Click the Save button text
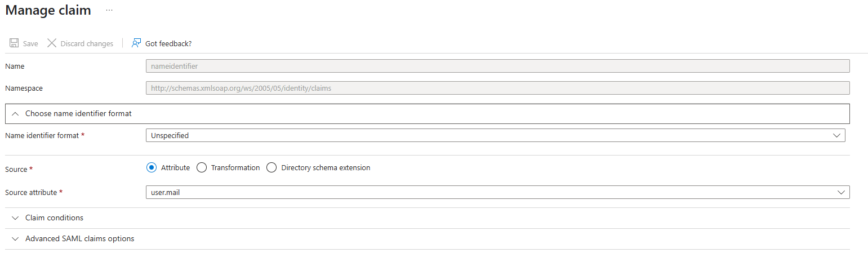Image resolution: width=868 pixels, height=266 pixels. coord(30,43)
